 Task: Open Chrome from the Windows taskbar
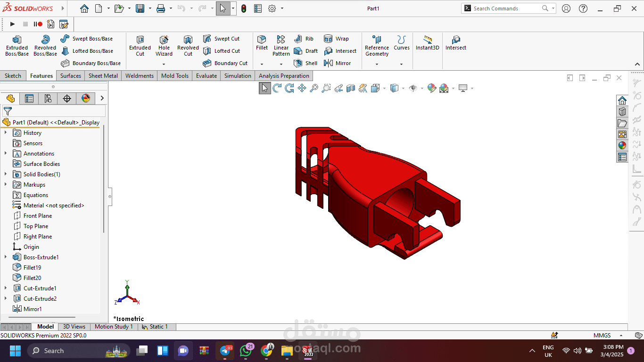[266, 351]
